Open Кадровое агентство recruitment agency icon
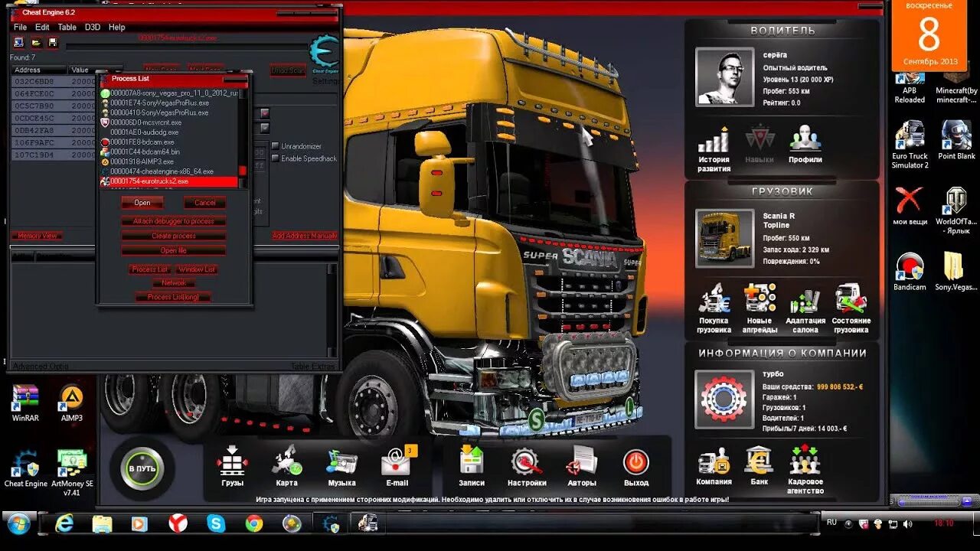This screenshot has width=980, height=551. pos(805,460)
